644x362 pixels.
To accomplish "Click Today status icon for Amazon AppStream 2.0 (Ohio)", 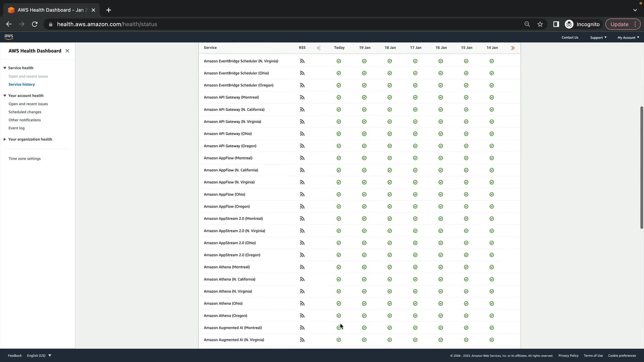I will (x=339, y=243).
